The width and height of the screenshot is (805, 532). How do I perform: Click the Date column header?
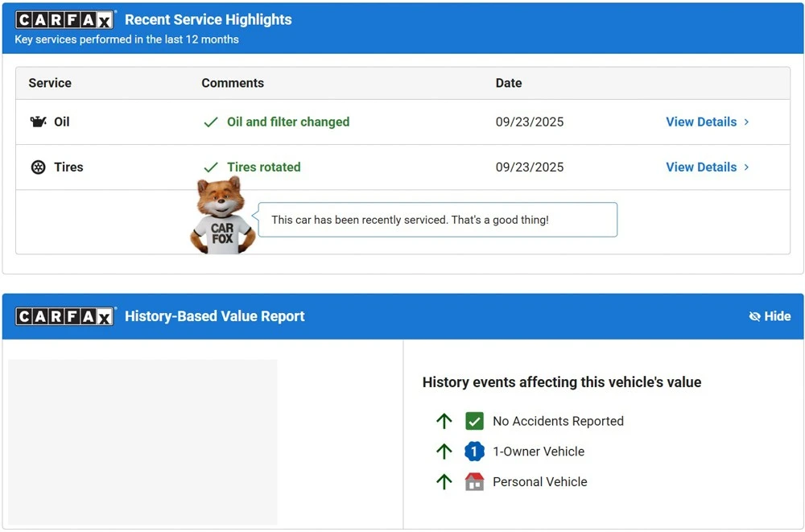click(x=509, y=83)
